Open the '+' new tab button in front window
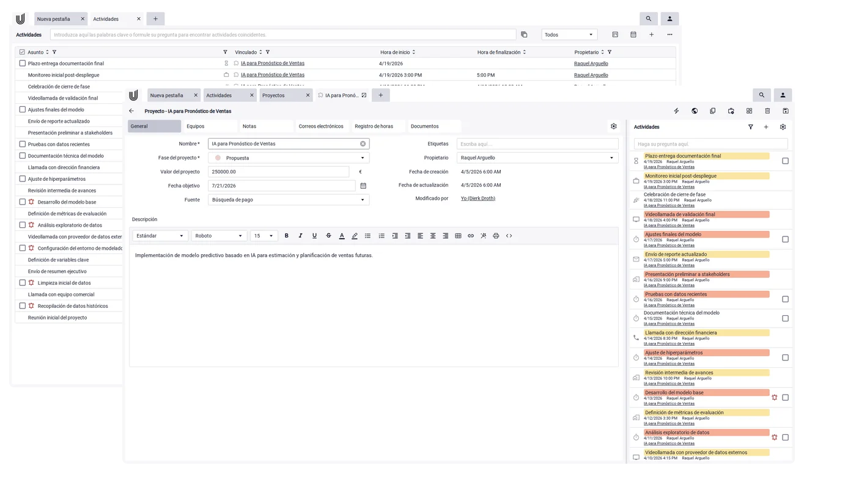This screenshot has width=856, height=504. (x=380, y=95)
